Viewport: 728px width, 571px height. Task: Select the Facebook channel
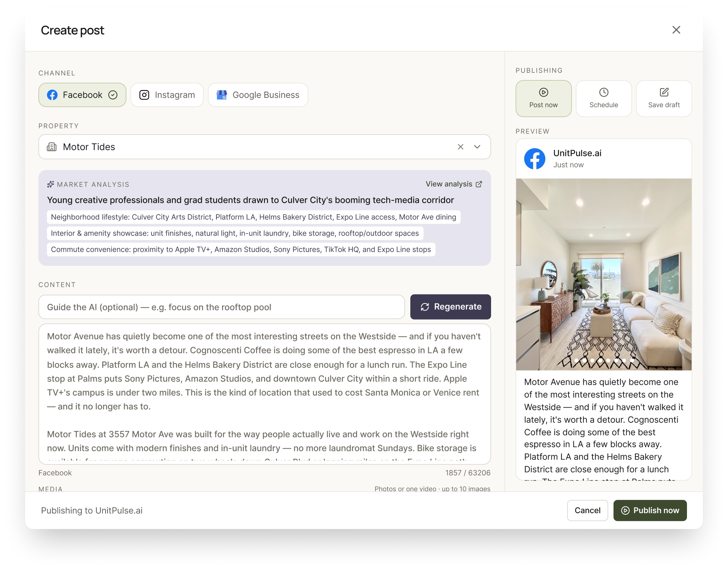[x=82, y=95]
